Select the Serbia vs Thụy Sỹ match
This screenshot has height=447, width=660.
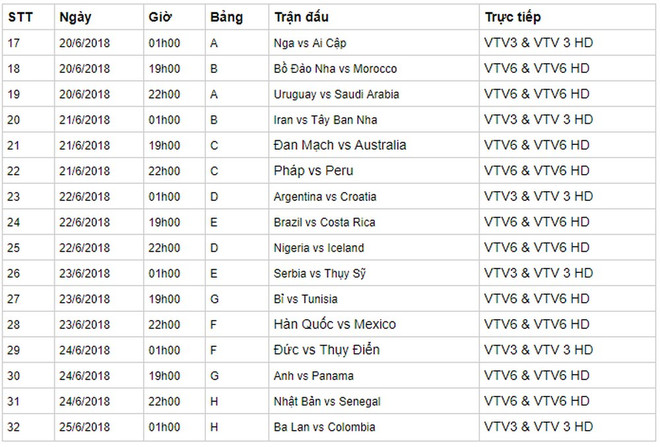tap(323, 273)
